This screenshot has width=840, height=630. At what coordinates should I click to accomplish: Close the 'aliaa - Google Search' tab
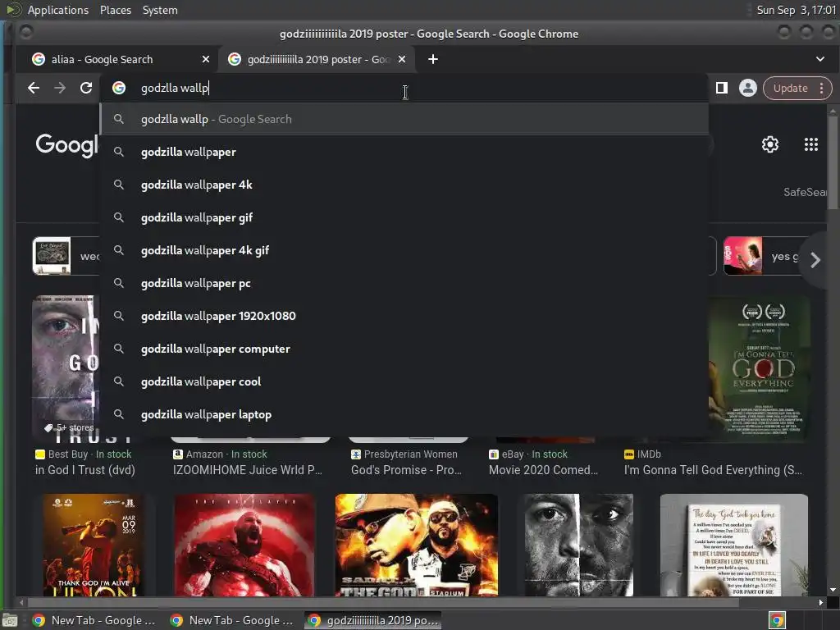[x=206, y=59]
